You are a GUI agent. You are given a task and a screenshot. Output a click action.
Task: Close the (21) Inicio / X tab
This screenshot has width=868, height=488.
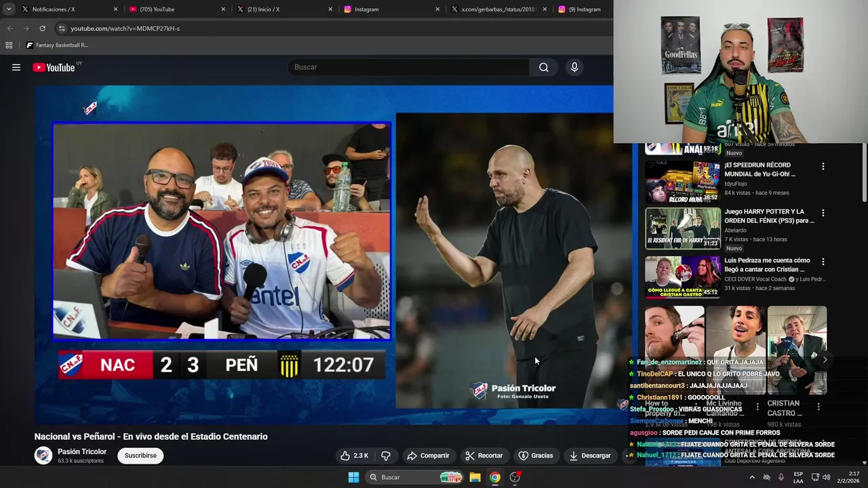point(330,9)
